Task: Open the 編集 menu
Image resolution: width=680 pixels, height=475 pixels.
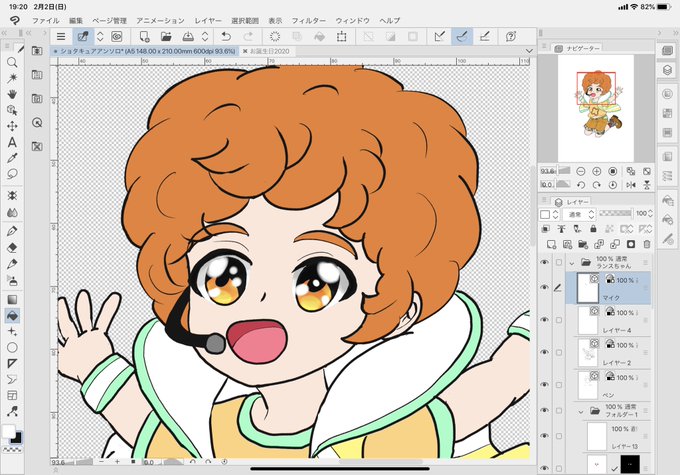Action: pos(76,20)
